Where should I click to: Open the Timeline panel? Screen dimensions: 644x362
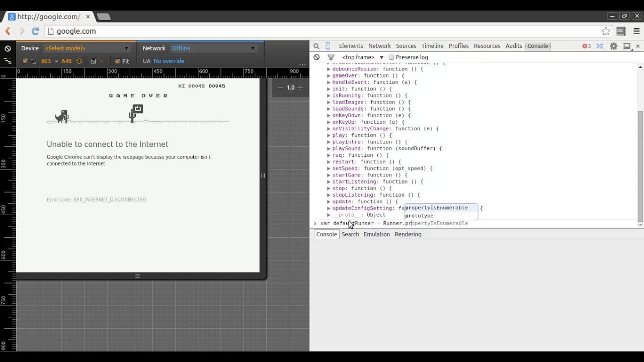coord(433,46)
